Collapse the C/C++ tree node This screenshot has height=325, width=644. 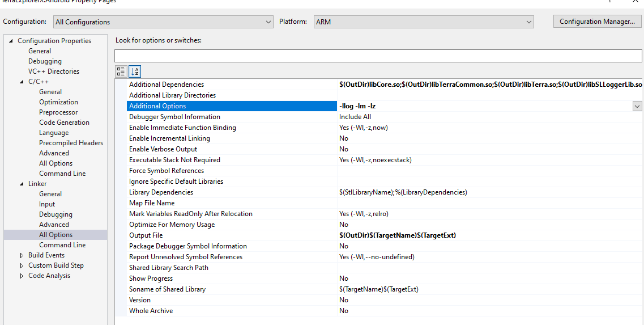click(x=22, y=82)
